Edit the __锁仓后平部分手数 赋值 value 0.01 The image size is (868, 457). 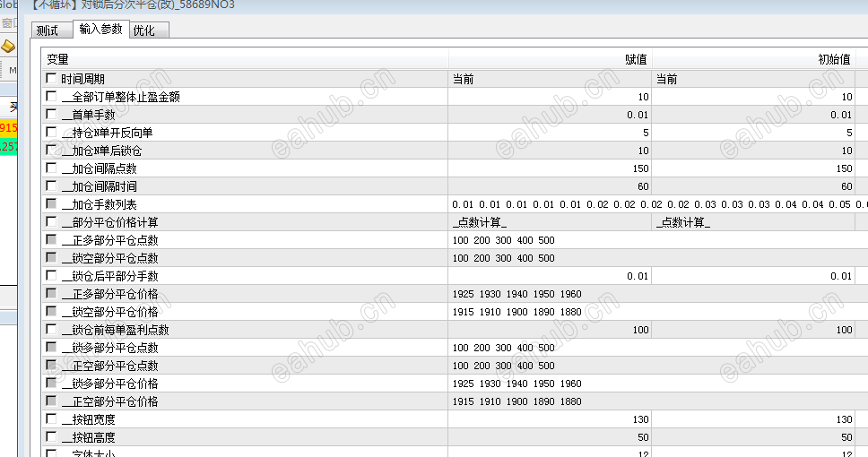click(x=550, y=276)
